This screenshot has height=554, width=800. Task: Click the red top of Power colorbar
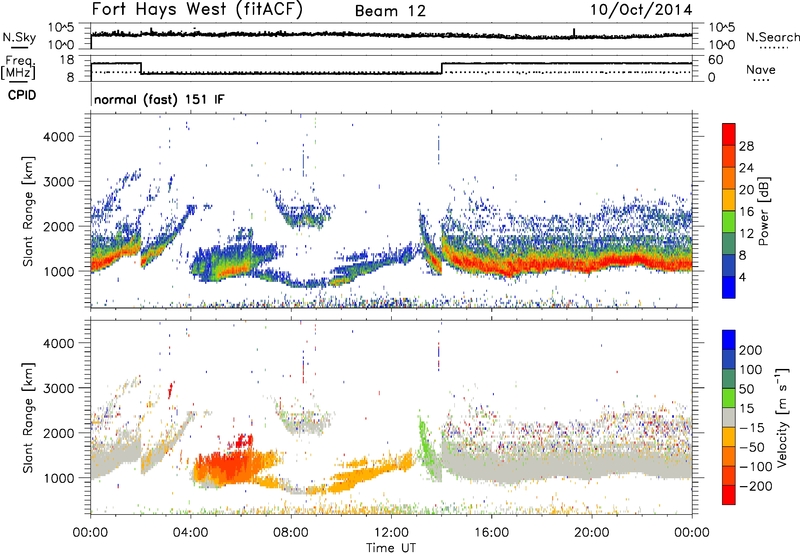[x=729, y=134]
